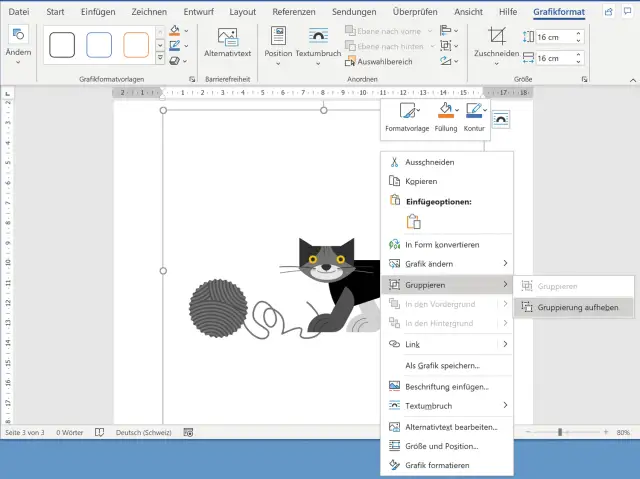Open the Referenzen tab
640x479 pixels.
(293, 11)
